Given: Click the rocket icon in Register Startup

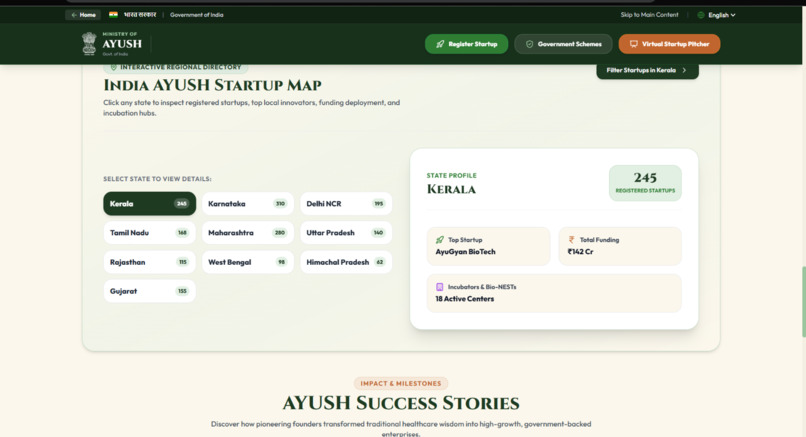Looking at the screenshot, I should (440, 44).
